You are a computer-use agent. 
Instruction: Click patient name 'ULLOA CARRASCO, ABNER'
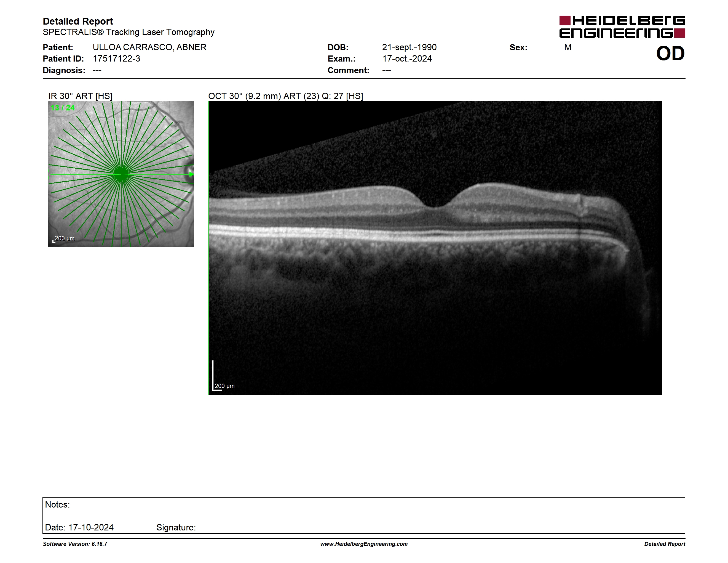149,47
